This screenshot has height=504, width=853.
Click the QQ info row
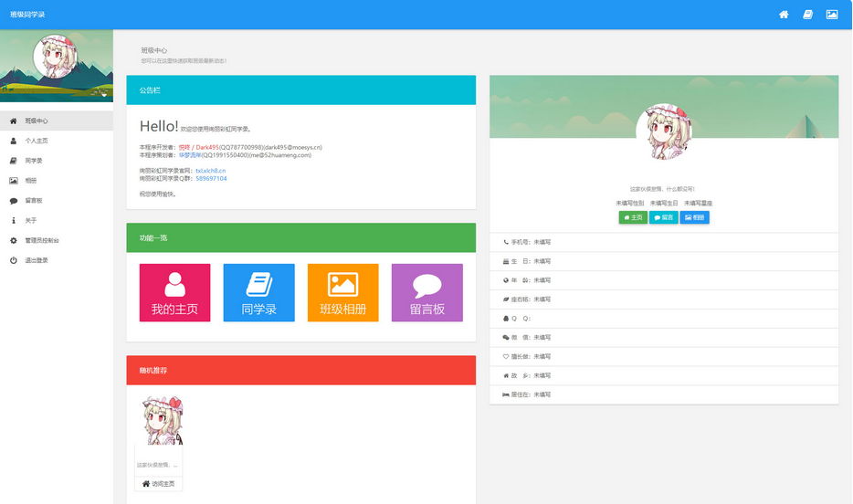point(664,319)
